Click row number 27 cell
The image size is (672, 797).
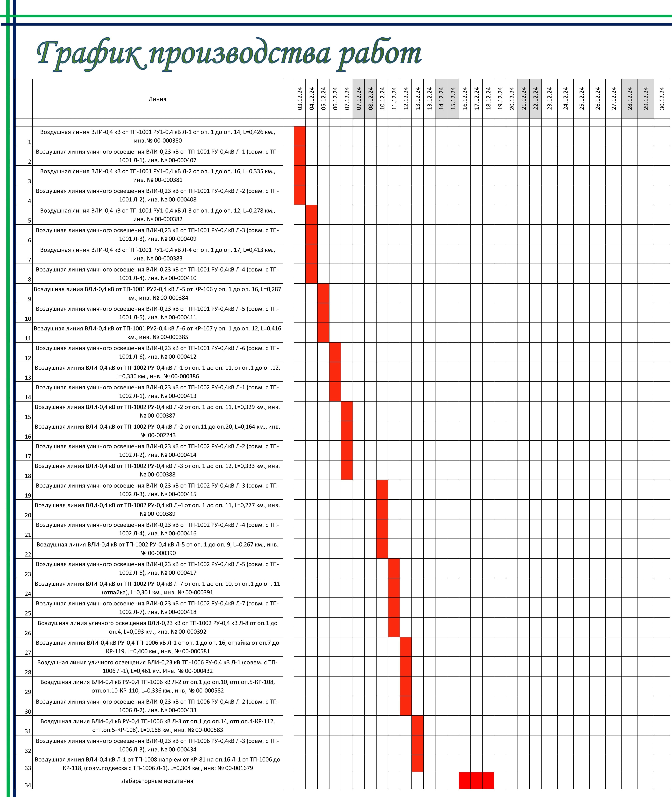coord(24,647)
